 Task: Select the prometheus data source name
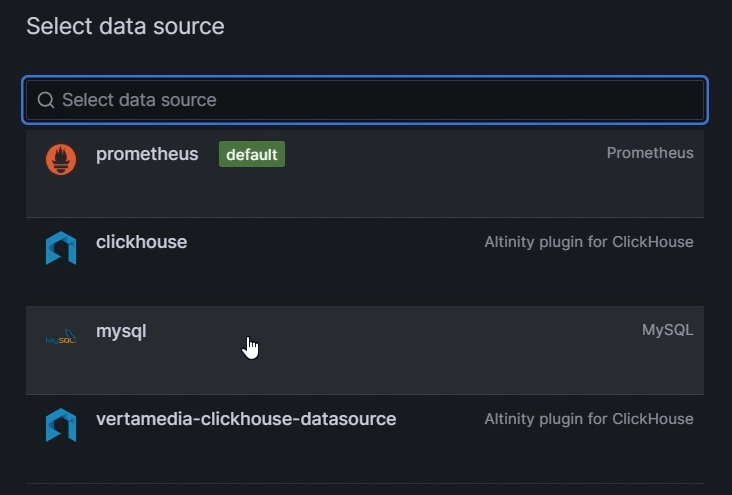pos(147,154)
